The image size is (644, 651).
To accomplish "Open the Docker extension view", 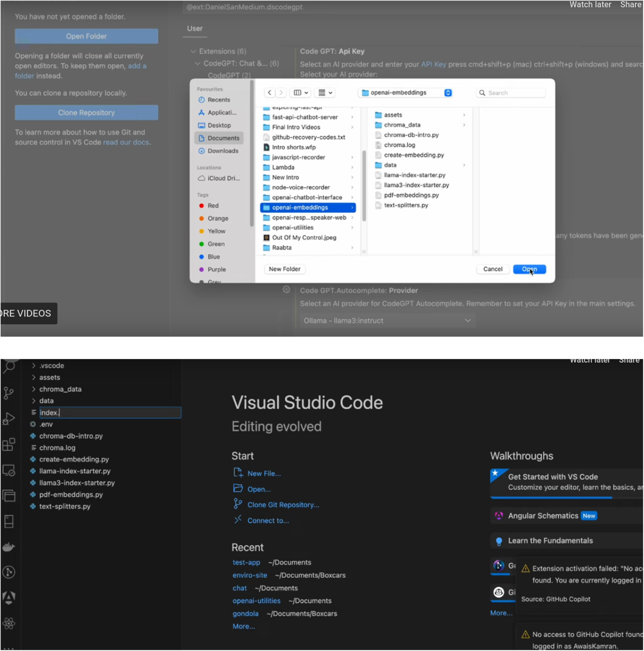I will (8, 547).
